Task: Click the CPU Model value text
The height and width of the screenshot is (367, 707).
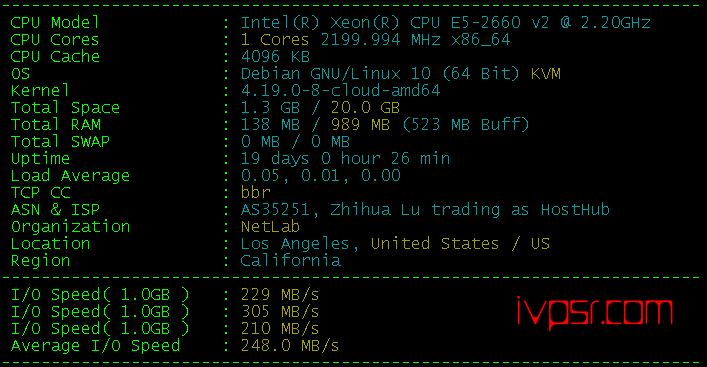Action: (x=445, y=23)
